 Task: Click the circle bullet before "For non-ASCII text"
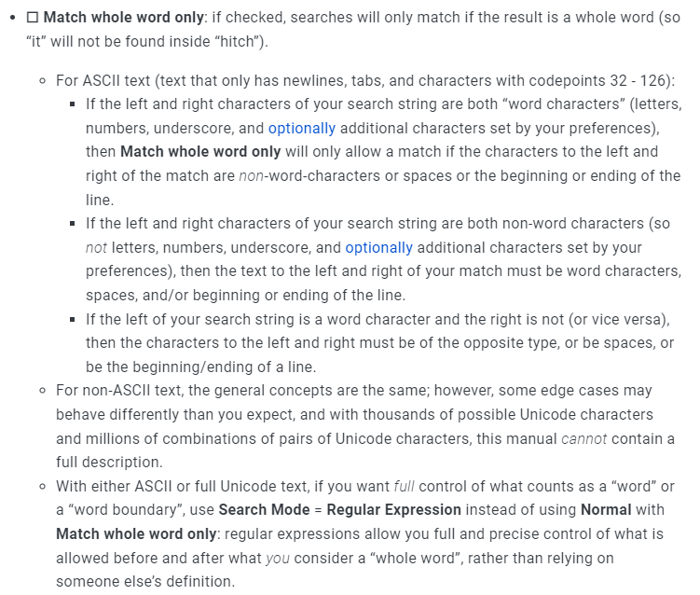(x=43, y=391)
